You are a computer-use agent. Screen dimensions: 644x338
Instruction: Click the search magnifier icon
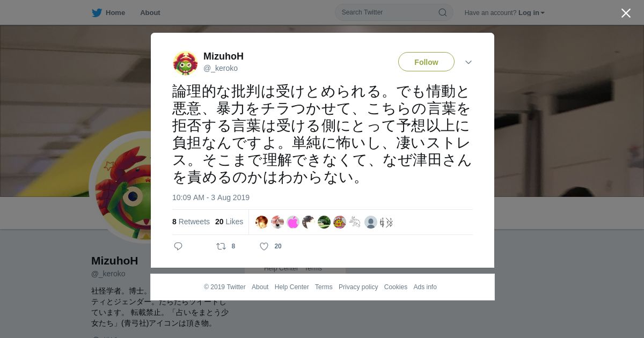443,12
